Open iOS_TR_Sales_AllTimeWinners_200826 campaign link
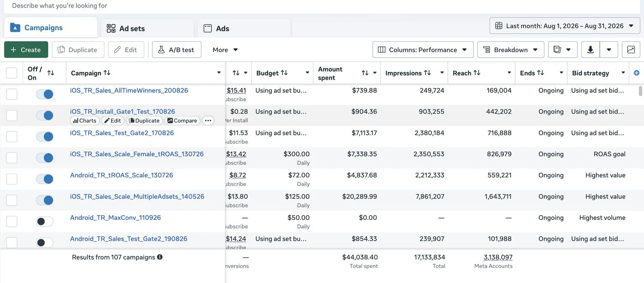This screenshot has height=283, width=644. pos(129,91)
